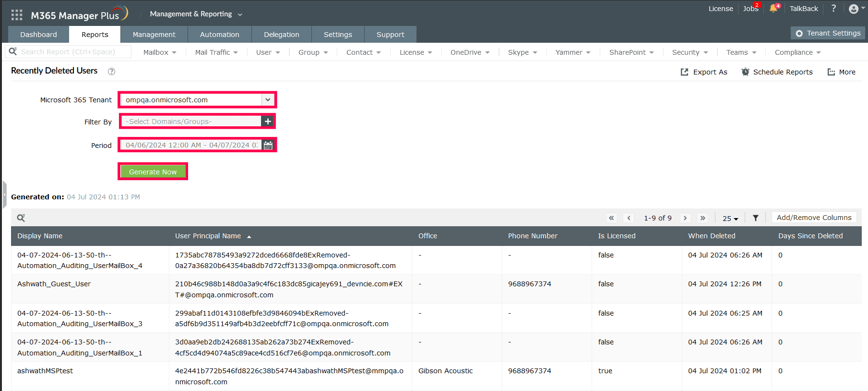Go to first page of results
Image resolution: width=868 pixels, height=391 pixels.
point(611,218)
